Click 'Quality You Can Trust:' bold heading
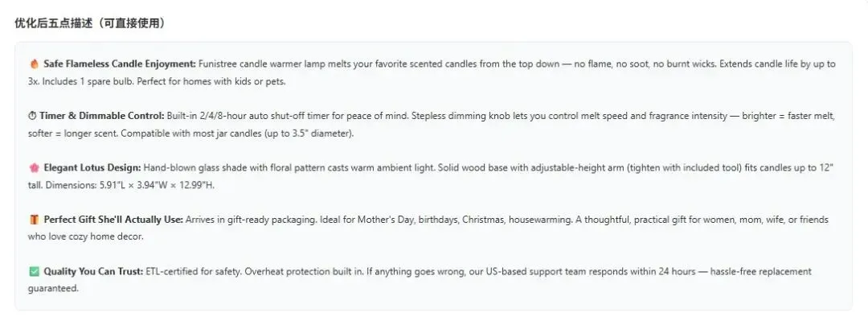Screen dimensions: 868x325 93,272
